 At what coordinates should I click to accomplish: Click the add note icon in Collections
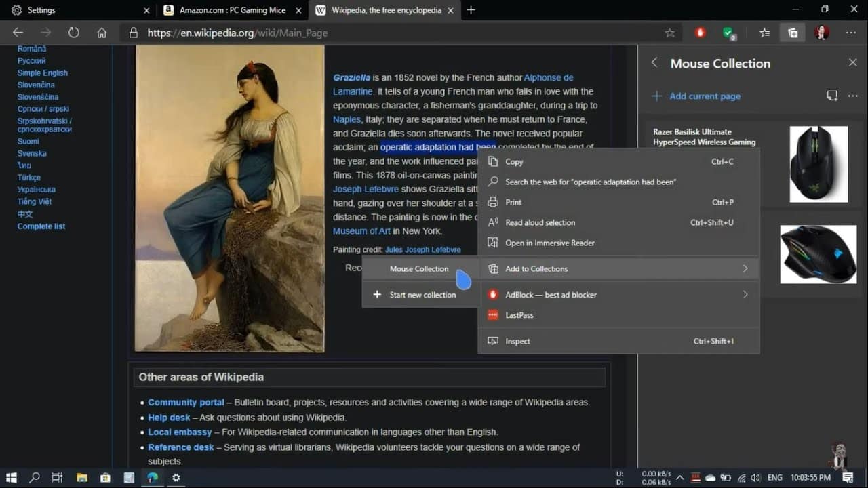pos(832,96)
